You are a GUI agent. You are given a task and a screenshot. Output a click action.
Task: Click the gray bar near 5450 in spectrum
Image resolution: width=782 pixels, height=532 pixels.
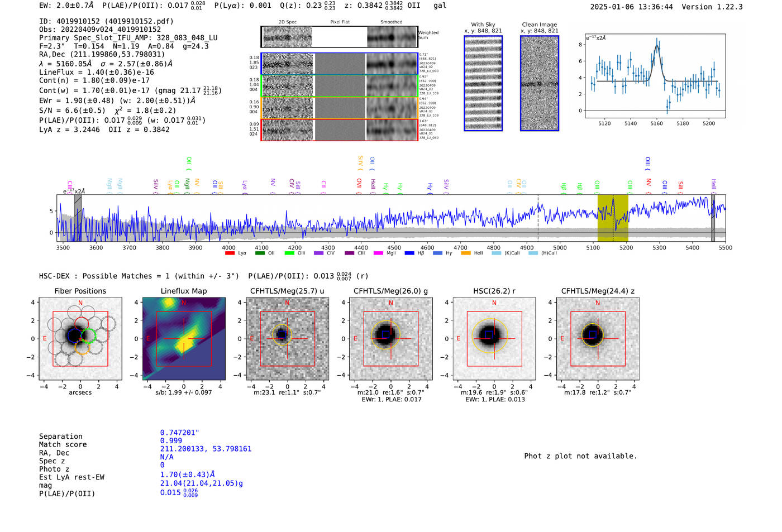point(713,218)
